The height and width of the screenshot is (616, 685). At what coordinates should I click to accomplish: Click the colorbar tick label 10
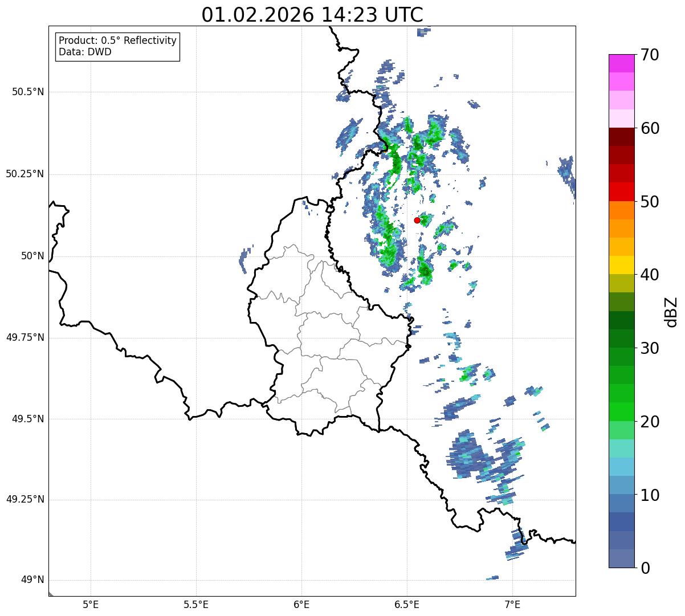coord(650,495)
